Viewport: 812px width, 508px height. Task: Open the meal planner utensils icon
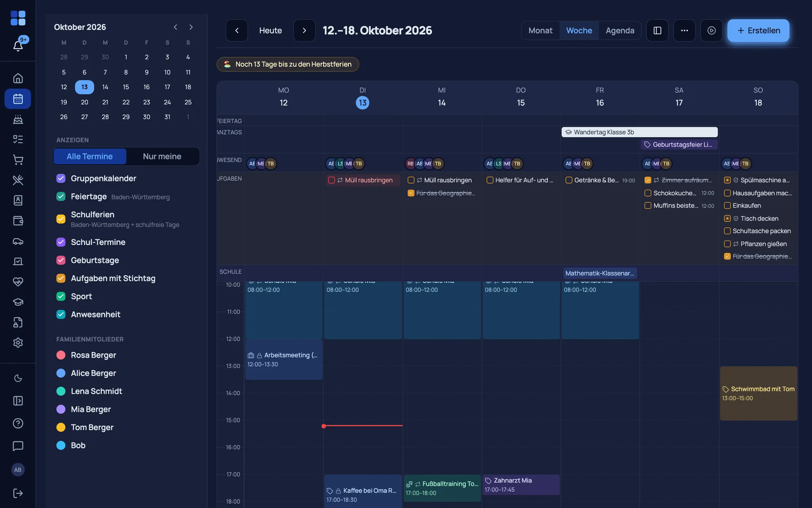coord(18,180)
